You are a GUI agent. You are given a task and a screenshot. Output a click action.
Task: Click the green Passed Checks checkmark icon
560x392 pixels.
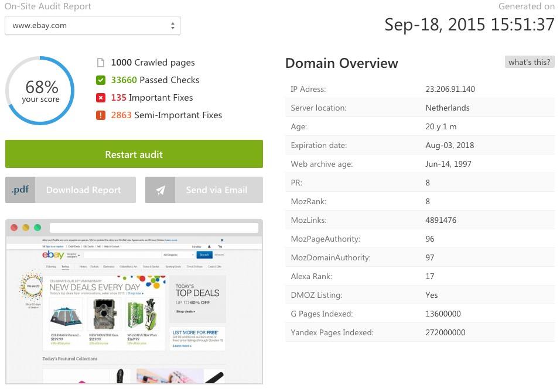click(100, 80)
